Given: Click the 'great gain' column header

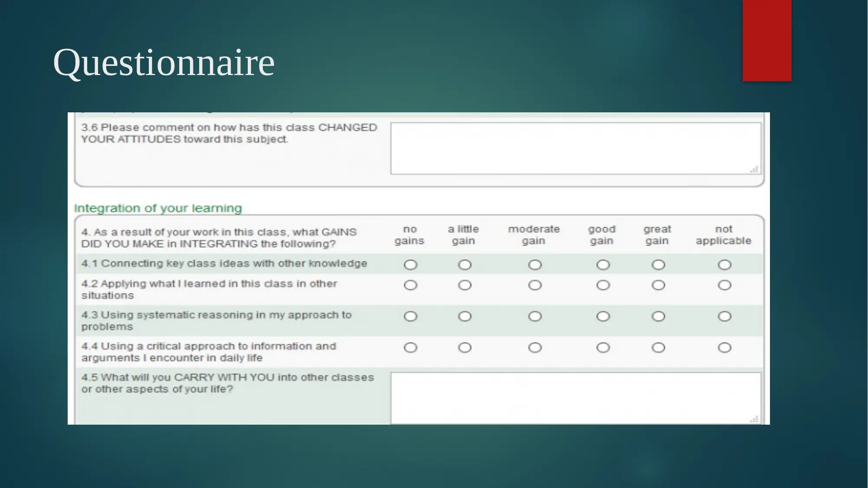Looking at the screenshot, I should (657, 235).
